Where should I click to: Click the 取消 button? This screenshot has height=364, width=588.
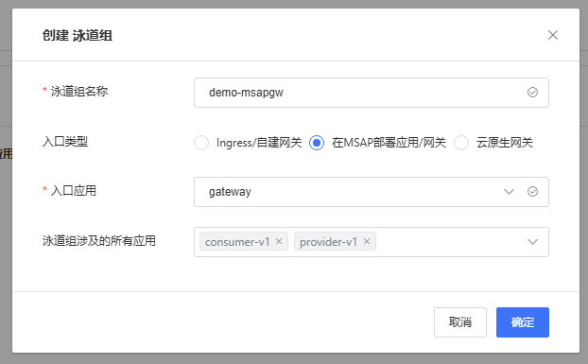(x=460, y=322)
